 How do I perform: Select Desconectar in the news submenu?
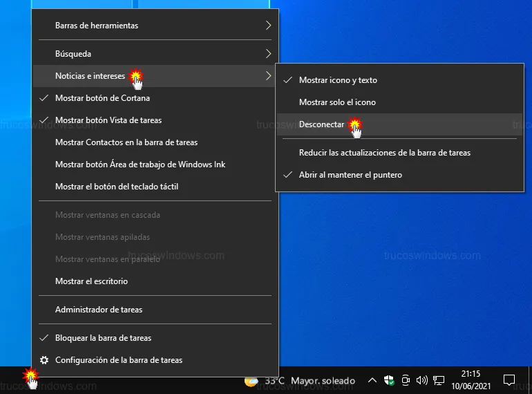[322, 125]
